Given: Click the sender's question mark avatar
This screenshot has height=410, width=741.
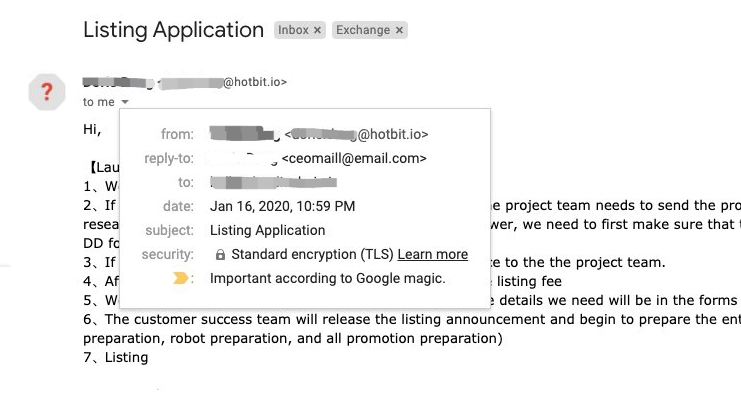Looking at the screenshot, I should click(46, 93).
